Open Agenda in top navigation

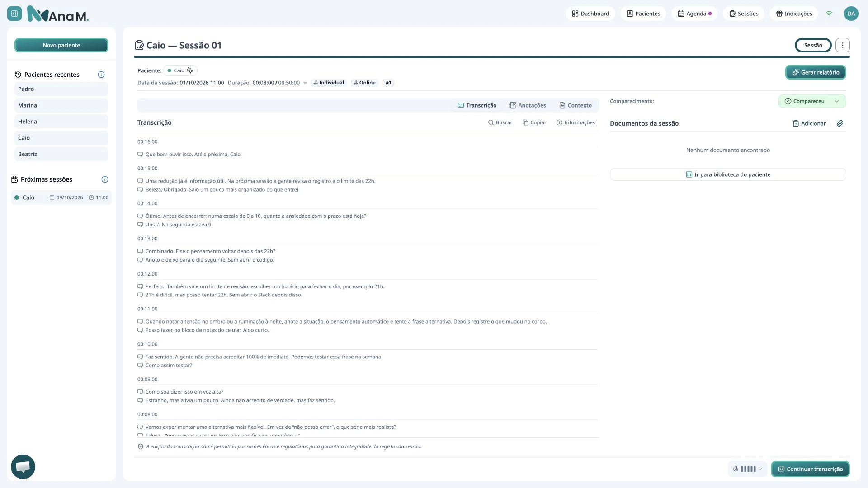click(694, 14)
